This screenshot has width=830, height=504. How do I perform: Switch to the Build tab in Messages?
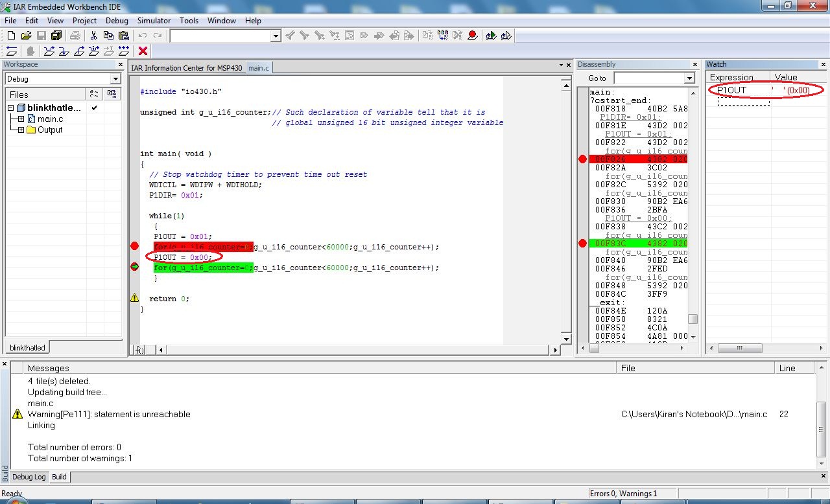[x=59, y=477]
